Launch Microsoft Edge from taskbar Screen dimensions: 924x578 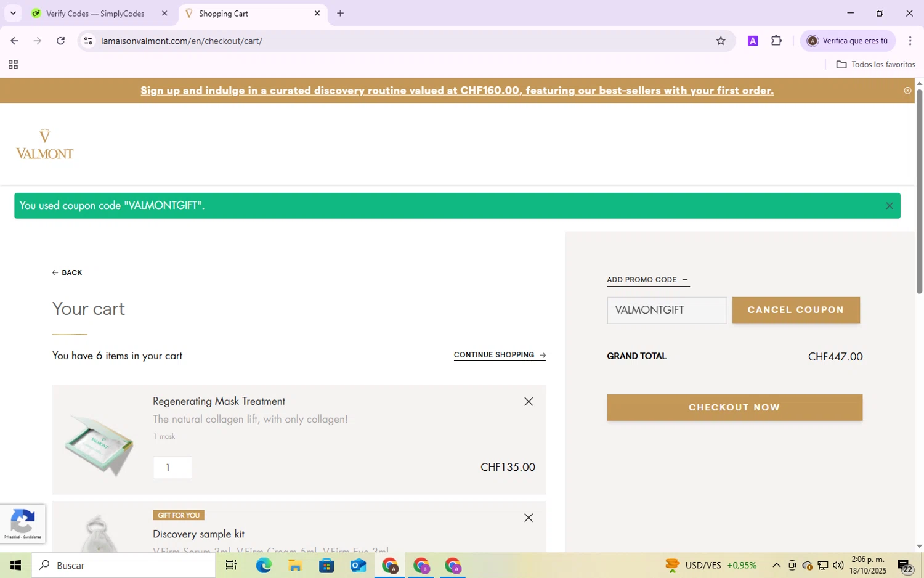tap(264, 565)
